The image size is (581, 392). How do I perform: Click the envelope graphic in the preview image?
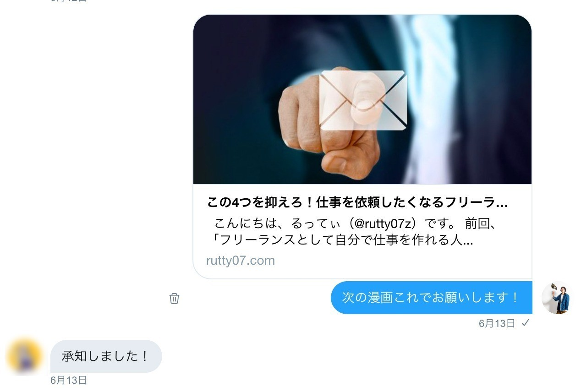(363, 100)
